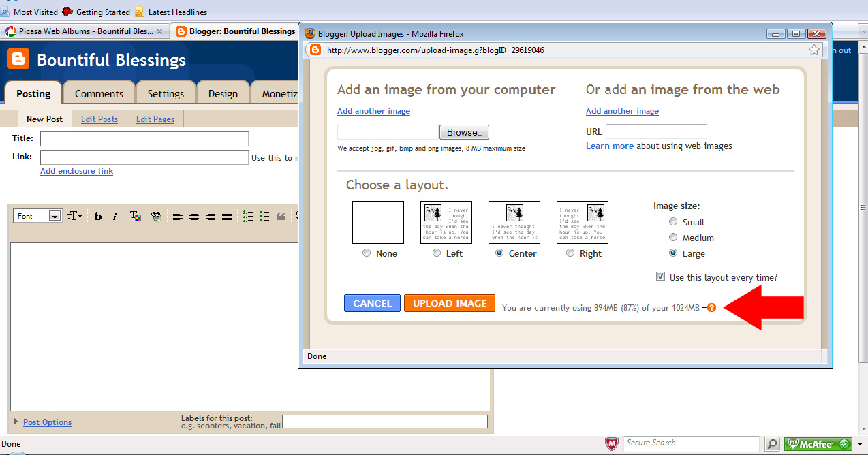Viewport: 868px width, 455px height.
Task: Insert a numbered list
Action: (248, 216)
